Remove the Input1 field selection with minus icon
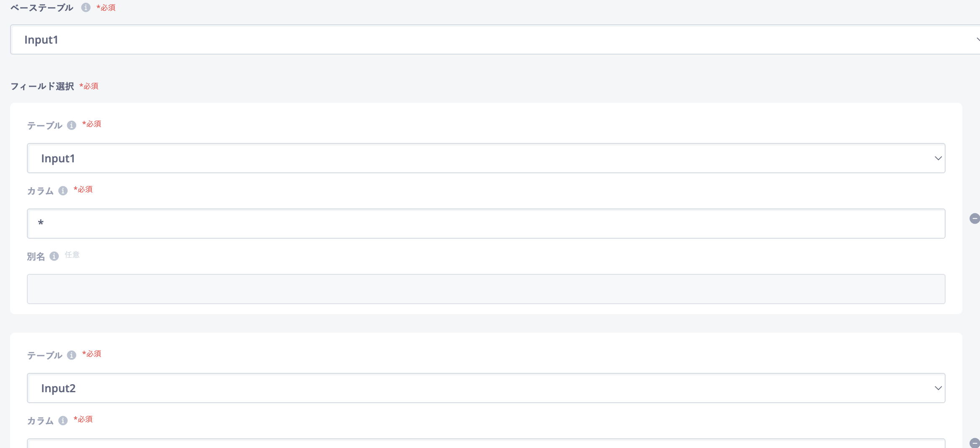The width and height of the screenshot is (980, 448). (x=975, y=219)
